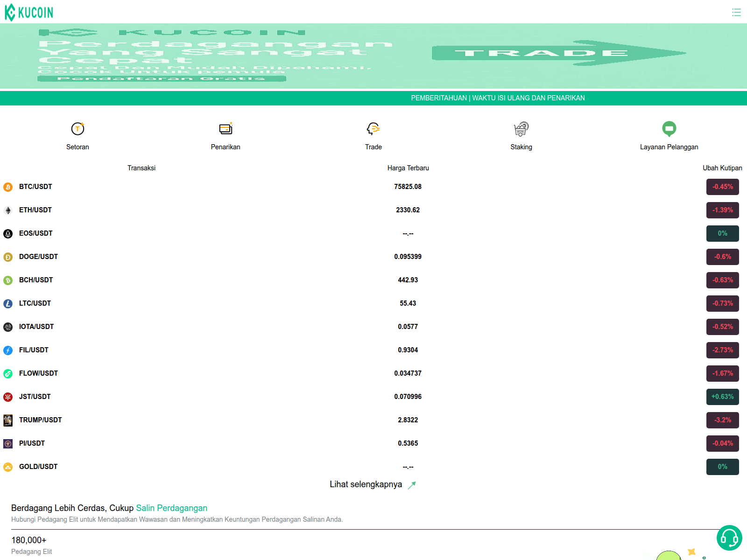Screen dimensions: 747x560
Task: Click the TRUMP coin icon
Action: [x=8, y=420]
